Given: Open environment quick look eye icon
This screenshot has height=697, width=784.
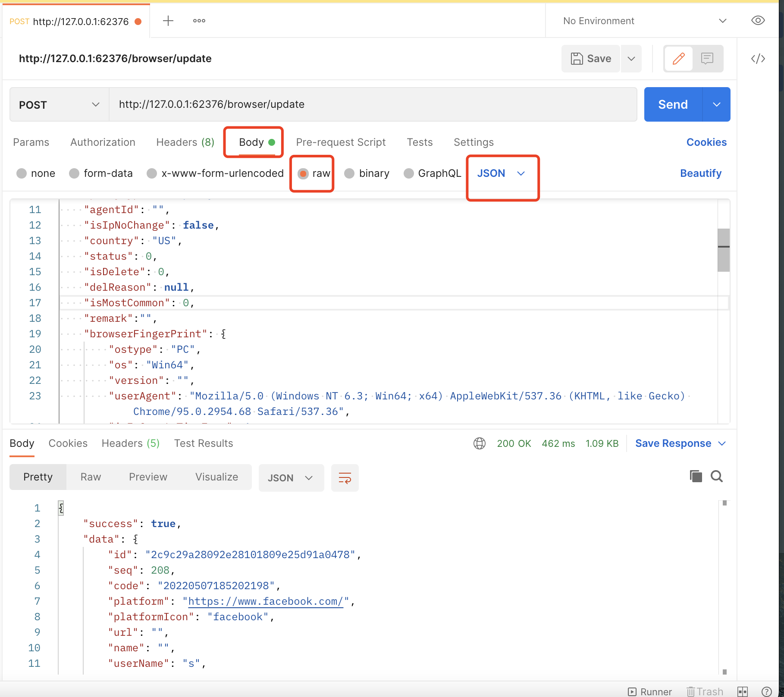Looking at the screenshot, I should 758,21.
